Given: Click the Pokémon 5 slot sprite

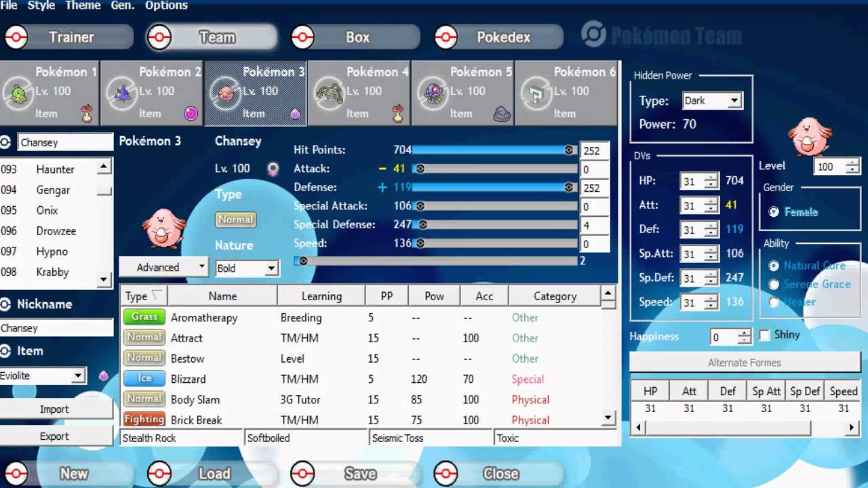Looking at the screenshot, I should coord(433,94).
